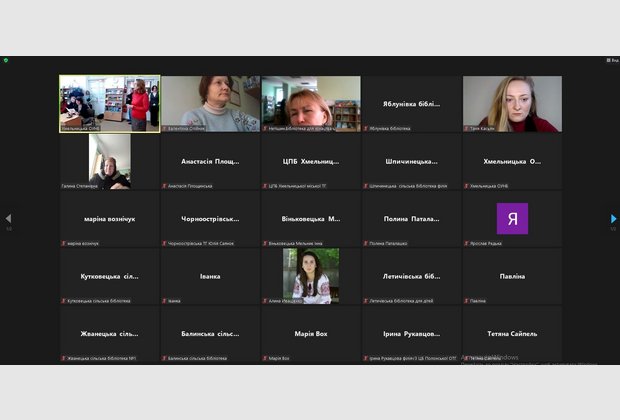Select the Яблунівка бібл... participant tile
Screen dimensions: 620x420
(x=411, y=104)
